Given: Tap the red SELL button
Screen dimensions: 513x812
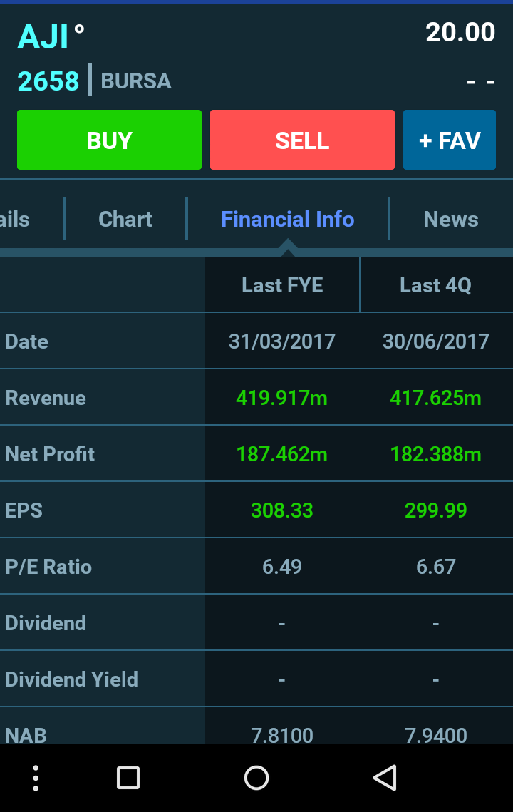Looking at the screenshot, I should (x=302, y=140).
